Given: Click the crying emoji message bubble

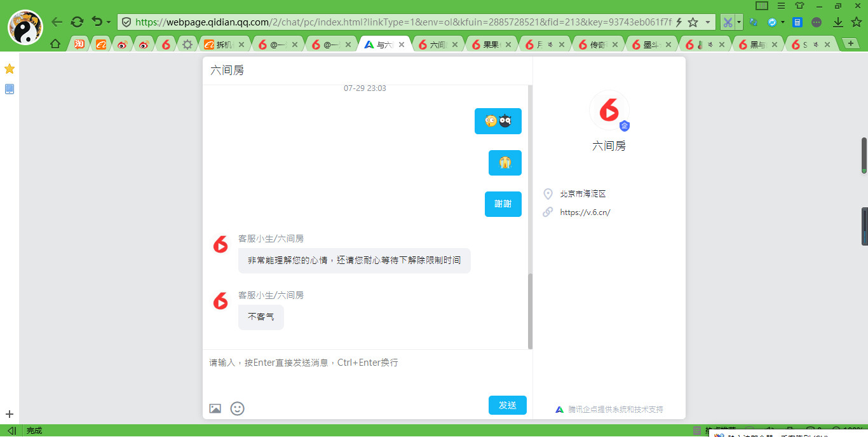Looking at the screenshot, I should [x=505, y=163].
